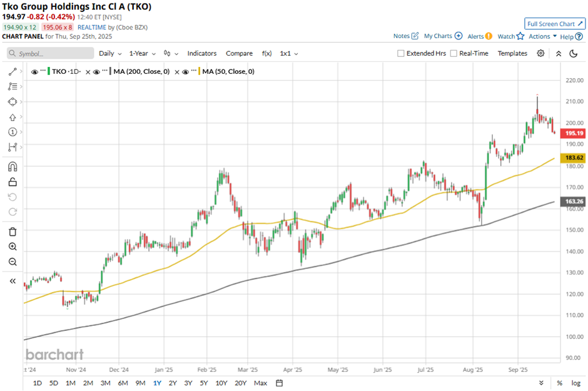Open the Daily interval dropdown
The height and width of the screenshot is (391, 588).
(x=110, y=53)
